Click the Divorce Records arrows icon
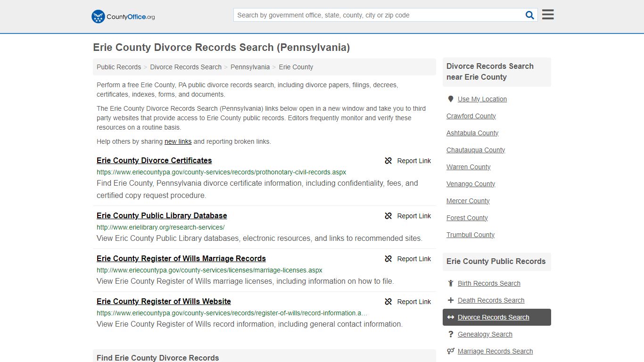 [451, 317]
